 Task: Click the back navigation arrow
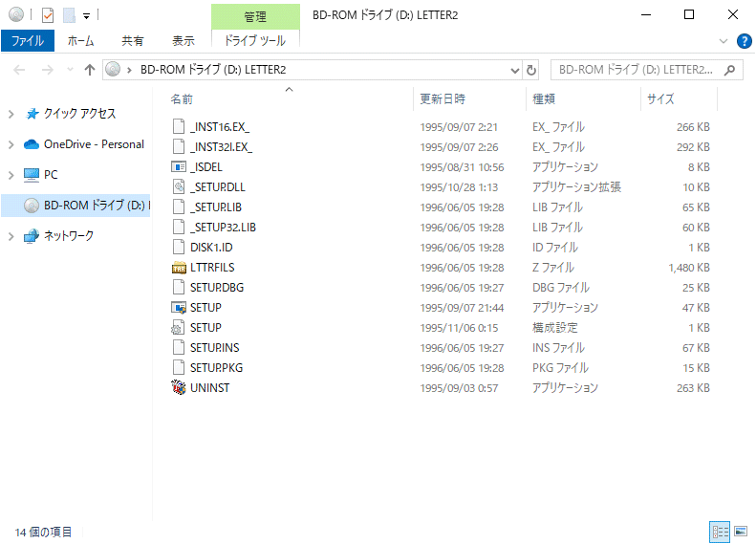19,71
